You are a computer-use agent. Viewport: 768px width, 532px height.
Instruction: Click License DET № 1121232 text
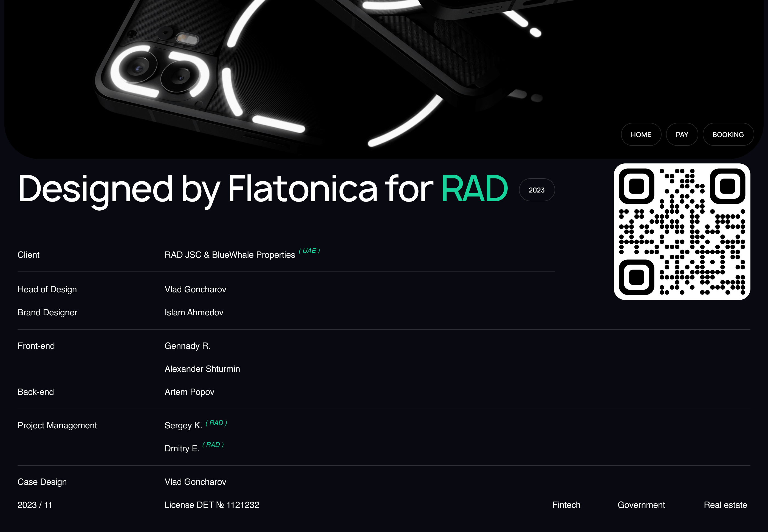(x=212, y=505)
